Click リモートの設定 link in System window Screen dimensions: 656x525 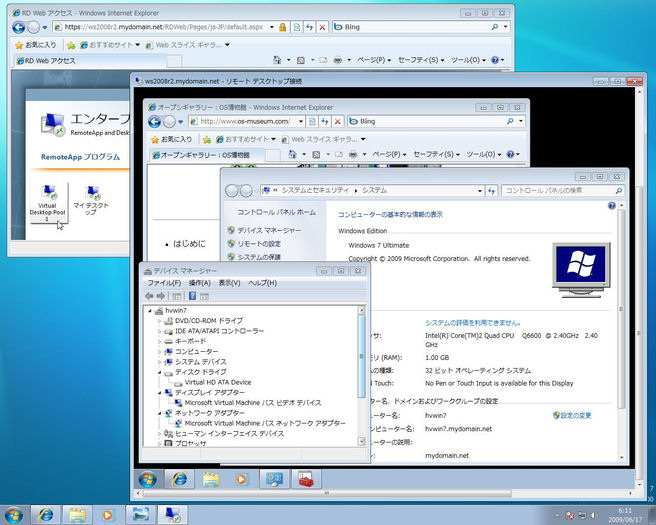pyautogui.click(x=259, y=244)
